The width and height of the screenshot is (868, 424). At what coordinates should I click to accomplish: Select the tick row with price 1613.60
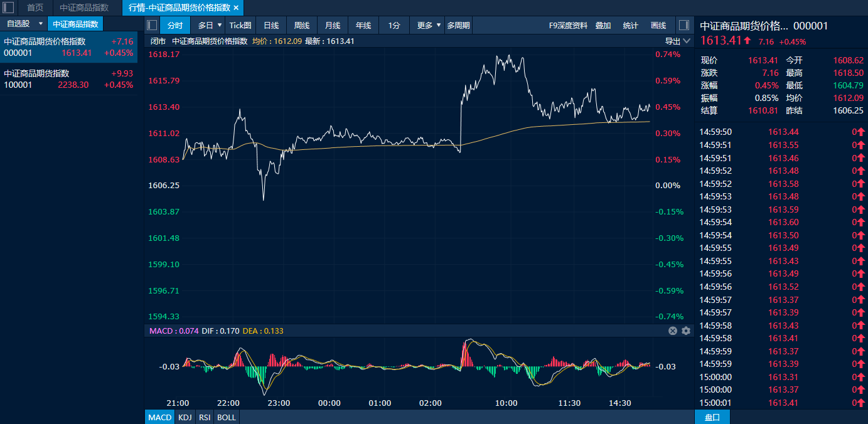(781, 222)
